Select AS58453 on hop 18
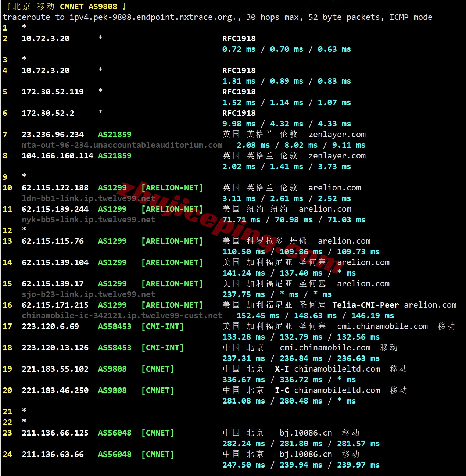The height and width of the screenshot is (476, 466). coord(115,348)
